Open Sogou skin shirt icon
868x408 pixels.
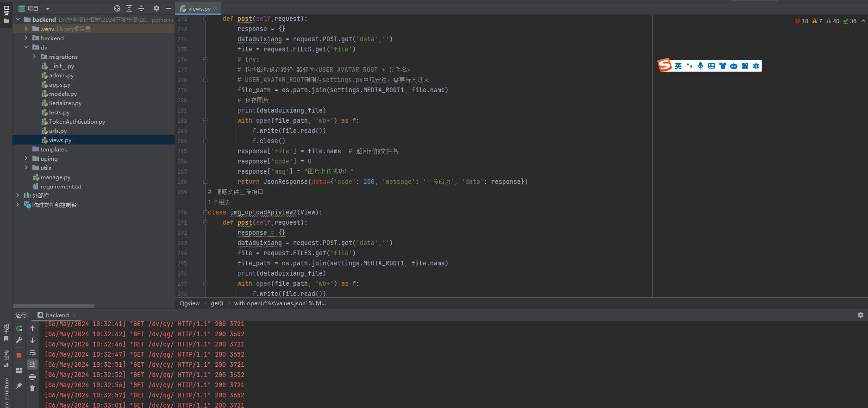(x=723, y=66)
